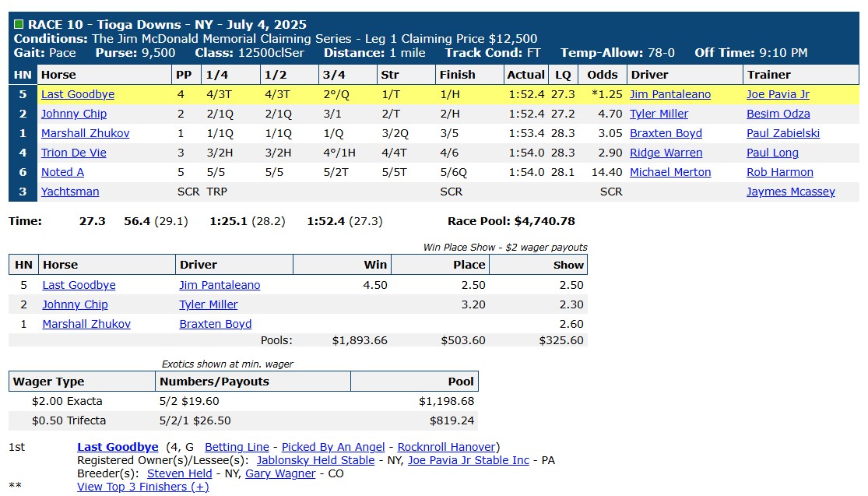The image size is (868, 496).
Task: Open driver Jim Pantaleano in results table
Action: coord(670,94)
